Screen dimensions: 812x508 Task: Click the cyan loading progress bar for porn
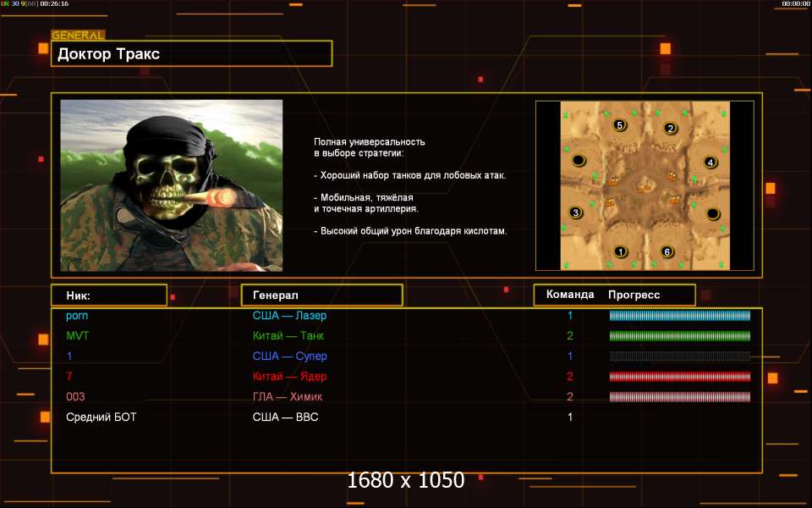[679, 316]
